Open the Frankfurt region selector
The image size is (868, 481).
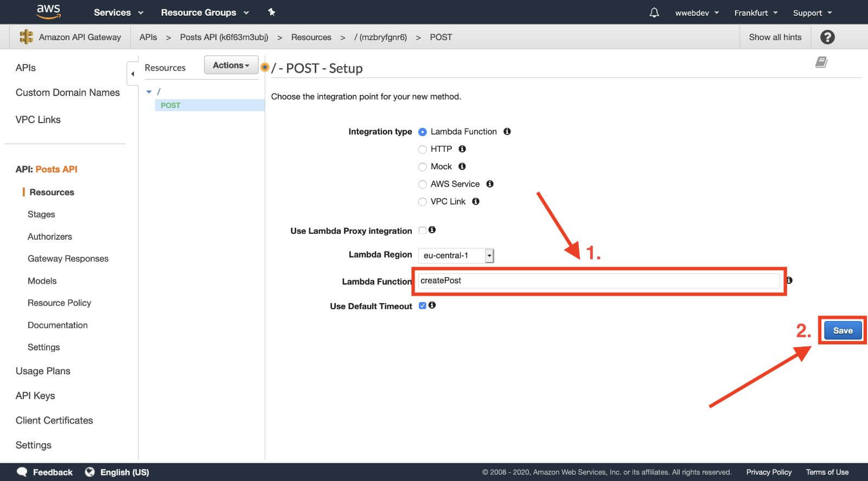756,12
